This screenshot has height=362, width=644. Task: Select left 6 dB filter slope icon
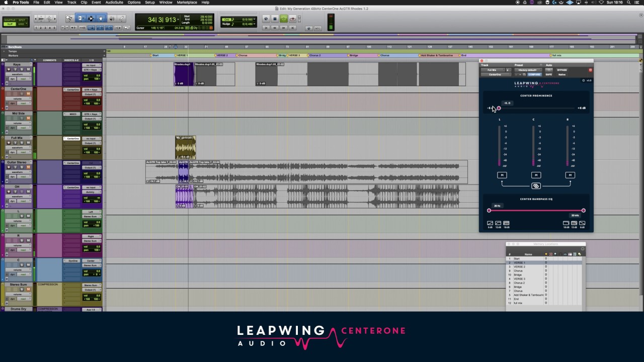(x=490, y=223)
